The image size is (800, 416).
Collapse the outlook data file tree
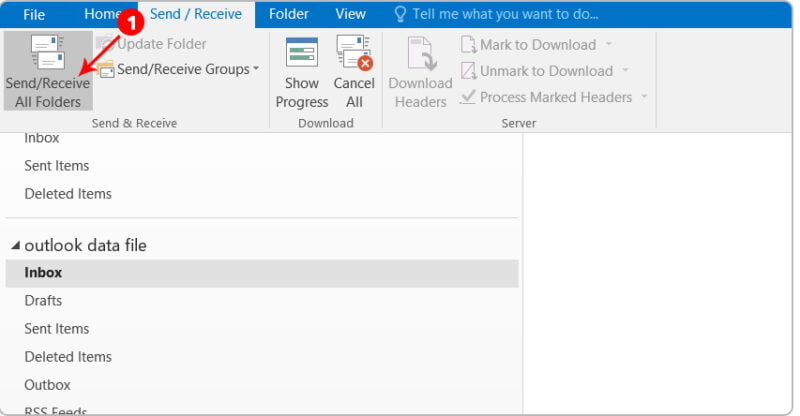pos(15,246)
